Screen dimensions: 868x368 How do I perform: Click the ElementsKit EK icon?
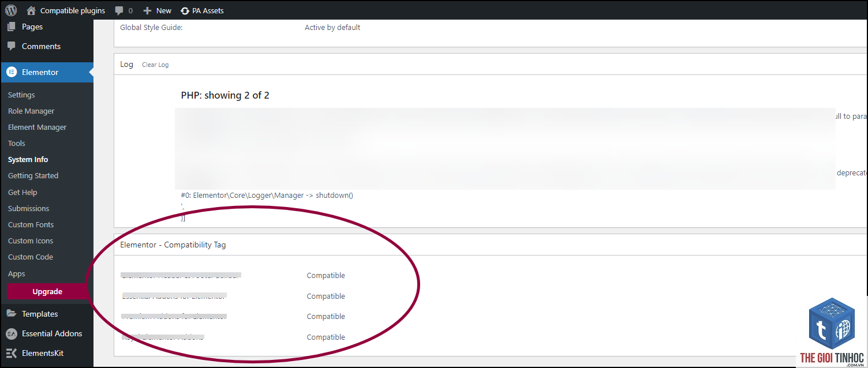[x=12, y=353]
